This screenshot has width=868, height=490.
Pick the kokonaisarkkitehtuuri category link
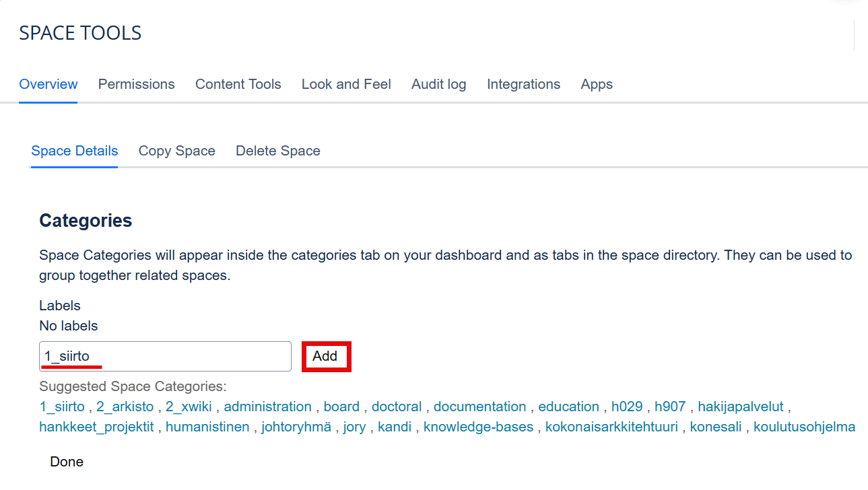pos(611,427)
